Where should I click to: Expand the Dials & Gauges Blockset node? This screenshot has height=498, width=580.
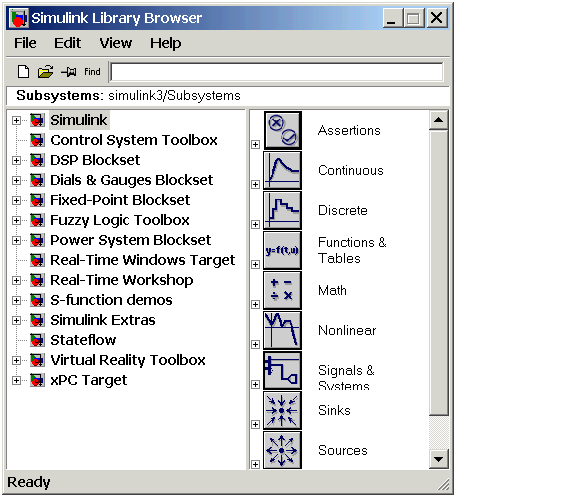coord(16,180)
